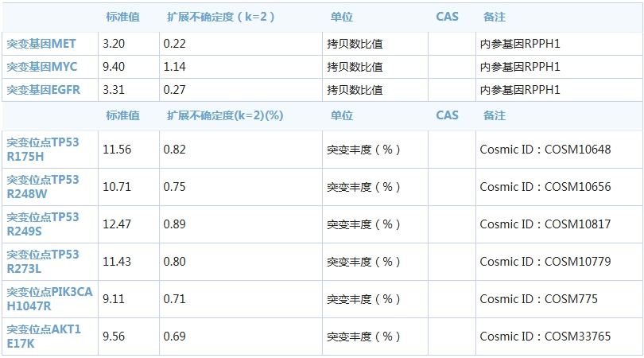
Task: Select the MET standard value 3.20
Action: pyautogui.click(x=114, y=44)
